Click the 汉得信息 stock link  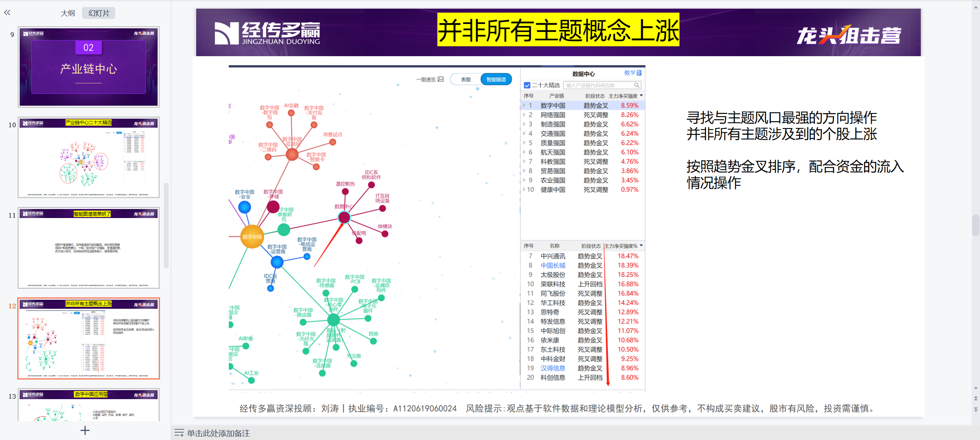[553, 368]
